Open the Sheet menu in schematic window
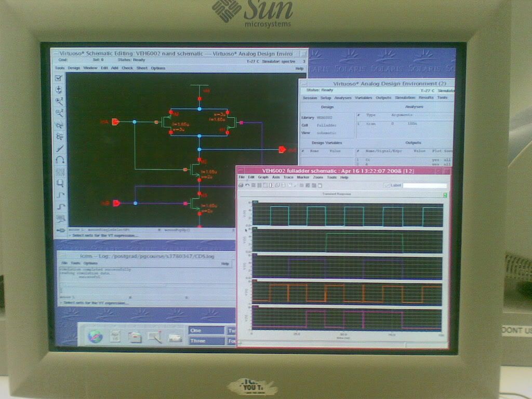Image resolution: width=532 pixels, height=399 pixels. pos(142,68)
